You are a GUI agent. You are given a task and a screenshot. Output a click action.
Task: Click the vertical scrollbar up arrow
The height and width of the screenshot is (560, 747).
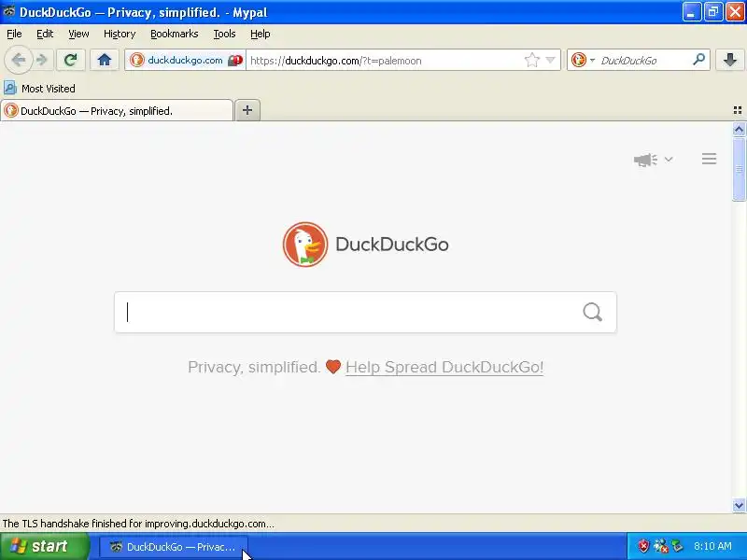739,130
